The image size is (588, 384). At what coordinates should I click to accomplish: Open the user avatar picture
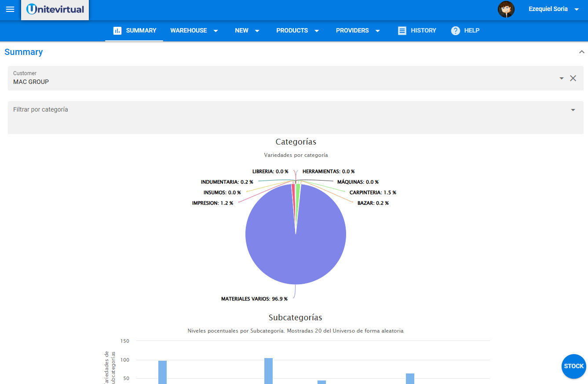click(x=506, y=9)
